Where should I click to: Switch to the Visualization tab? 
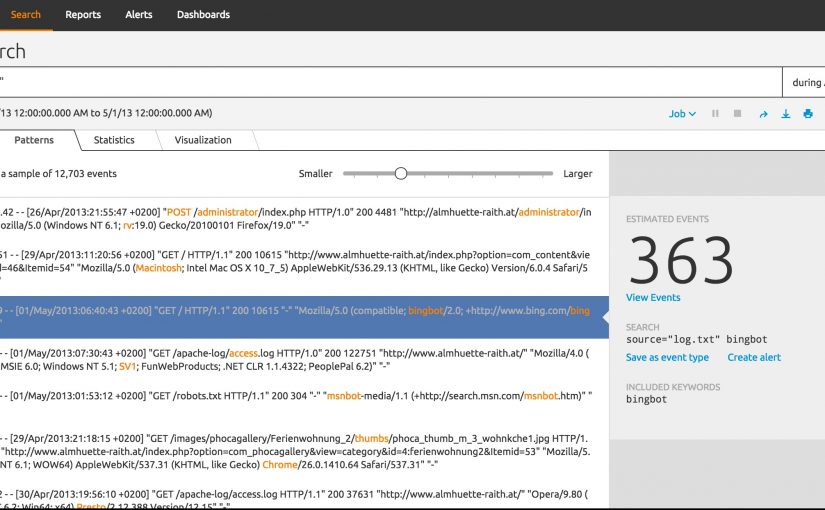click(x=203, y=140)
